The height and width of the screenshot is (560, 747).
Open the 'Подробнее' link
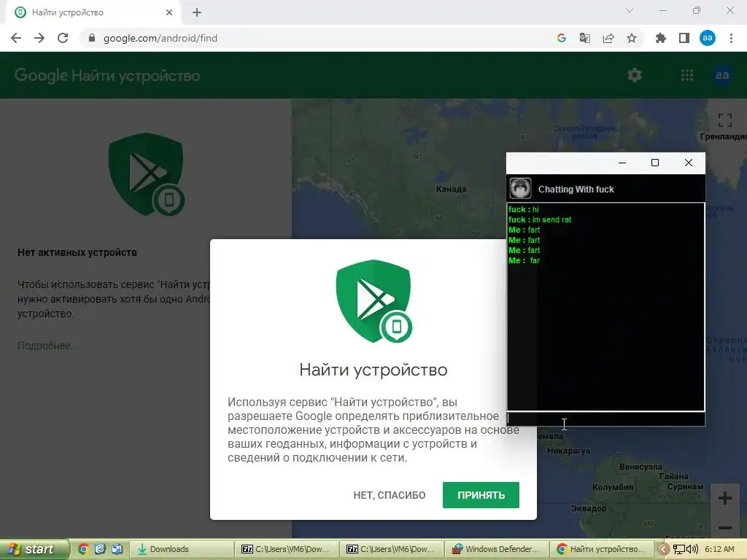46,346
